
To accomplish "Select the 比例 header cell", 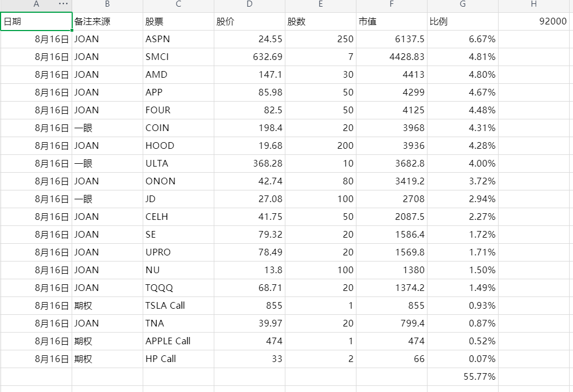I will click(463, 22).
